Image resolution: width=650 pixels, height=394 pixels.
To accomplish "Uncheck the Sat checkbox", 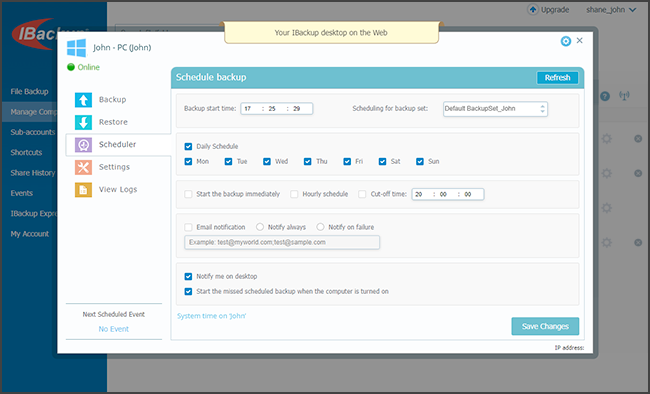I will [383, 161].
